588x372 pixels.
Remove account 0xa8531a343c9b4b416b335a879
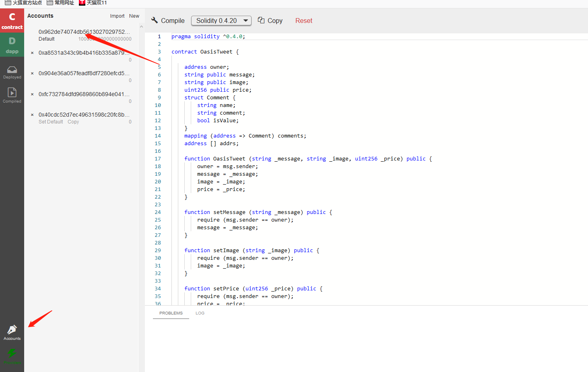pos(32,53)
